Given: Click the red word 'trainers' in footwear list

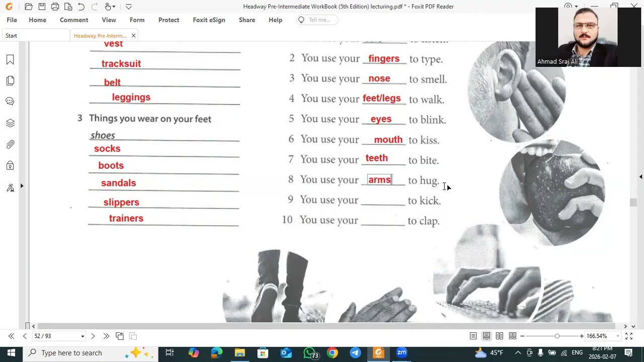Looking at the screenshot, I should (126, 218).
